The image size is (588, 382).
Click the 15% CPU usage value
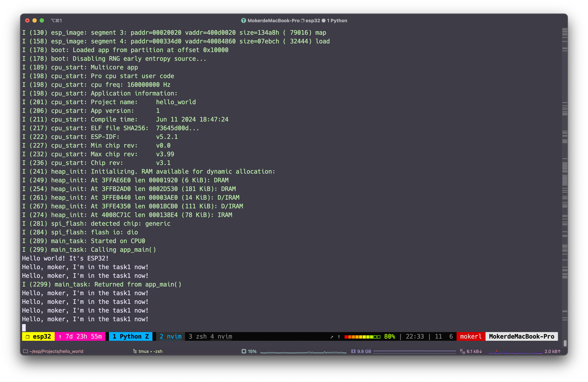252,351
